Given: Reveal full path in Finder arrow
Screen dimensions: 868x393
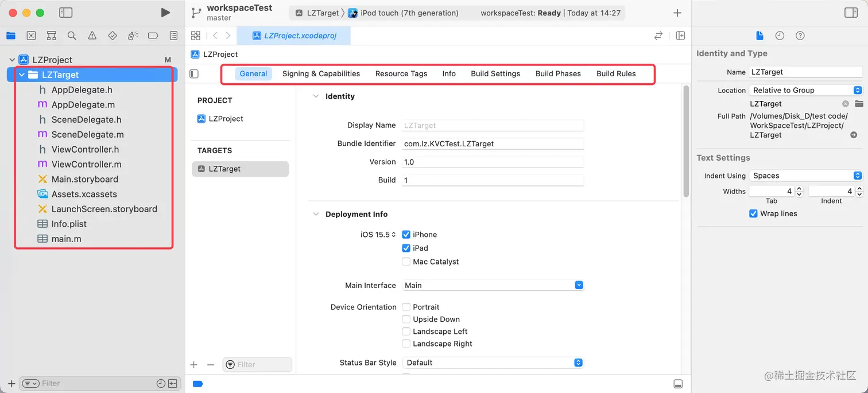Looking at the screenshot, I should coord(854,135).
